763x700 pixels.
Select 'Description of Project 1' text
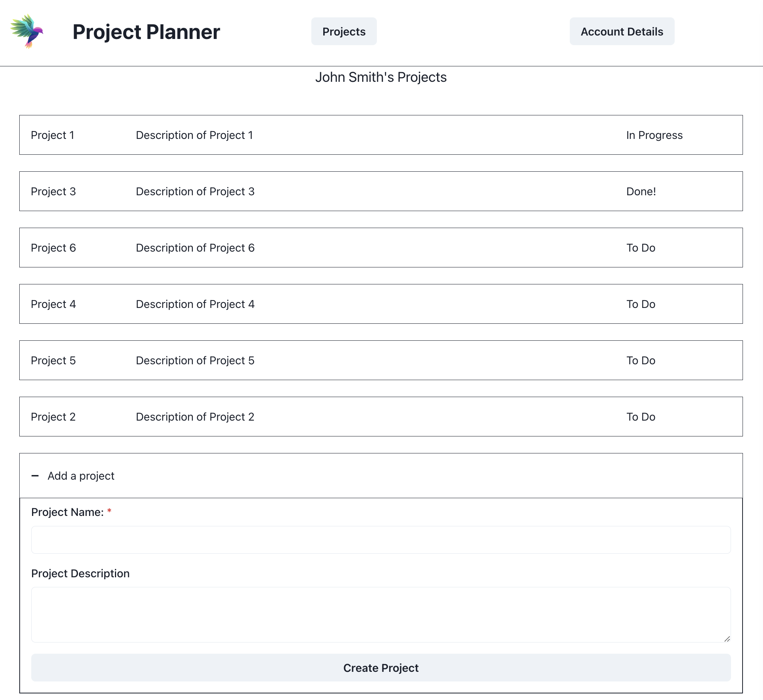click(194, 135)
